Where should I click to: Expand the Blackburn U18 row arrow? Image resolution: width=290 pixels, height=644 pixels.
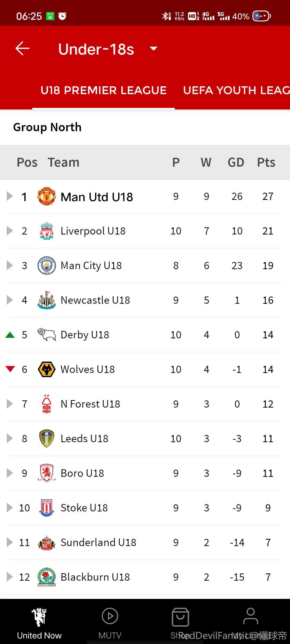10,577
